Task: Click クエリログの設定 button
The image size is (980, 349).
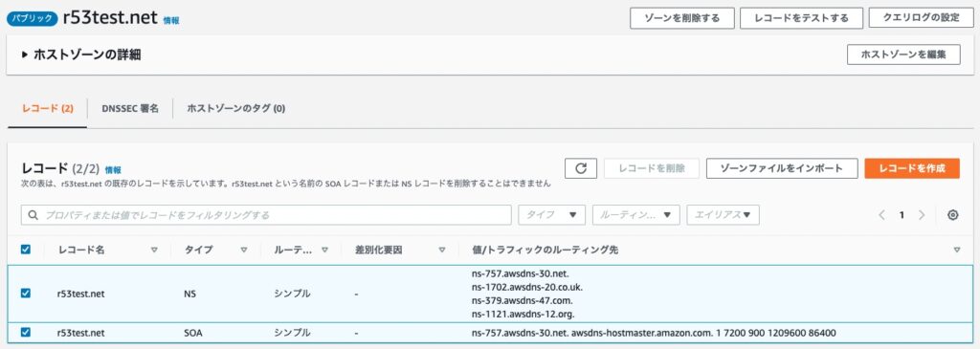Action: pos(922,17)
